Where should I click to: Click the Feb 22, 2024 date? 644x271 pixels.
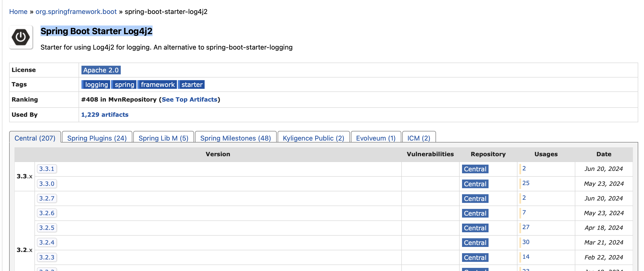click(x=604, y=257)
